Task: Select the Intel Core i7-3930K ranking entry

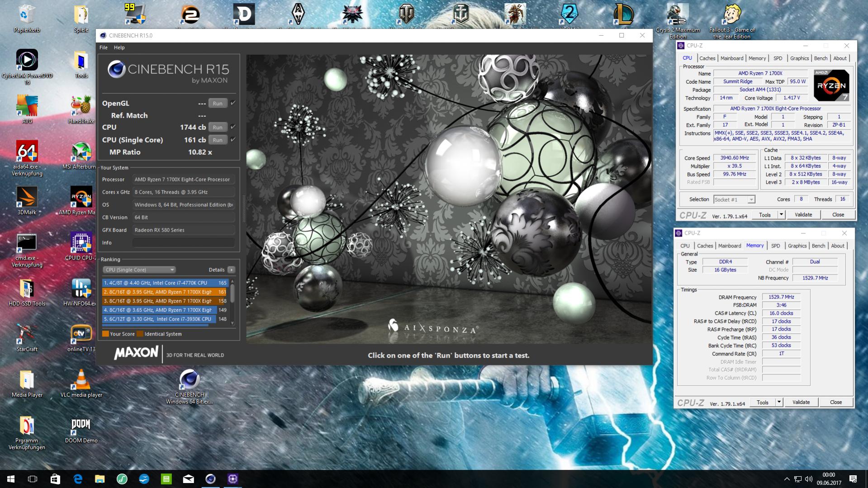Action: coord(165,319)
